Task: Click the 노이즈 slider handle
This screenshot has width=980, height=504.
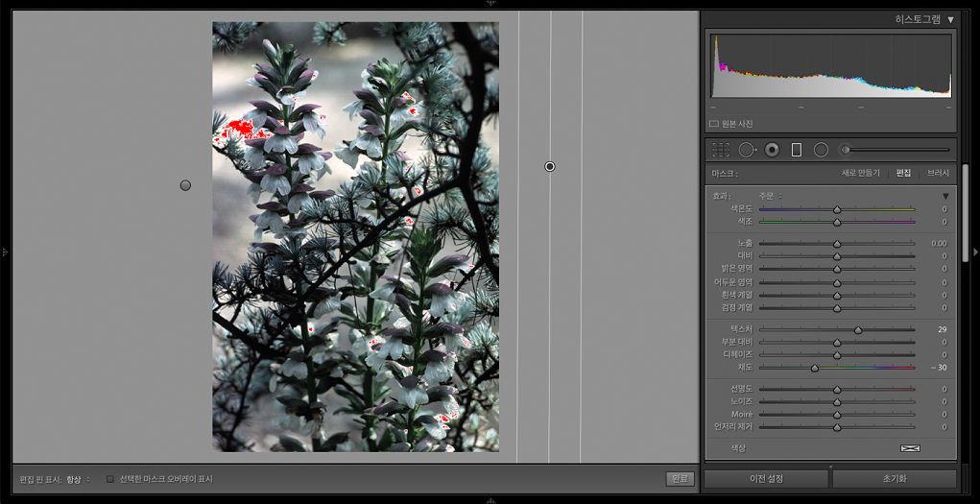Action: pyautogui.click(x=837, y=402)
